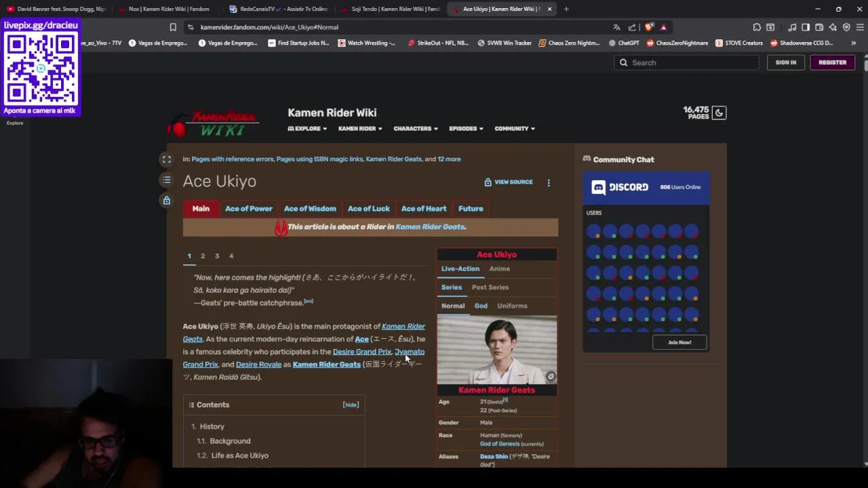Click the Sign In button
The height and width of the screenshot is (488, 868).
[786, 62]
